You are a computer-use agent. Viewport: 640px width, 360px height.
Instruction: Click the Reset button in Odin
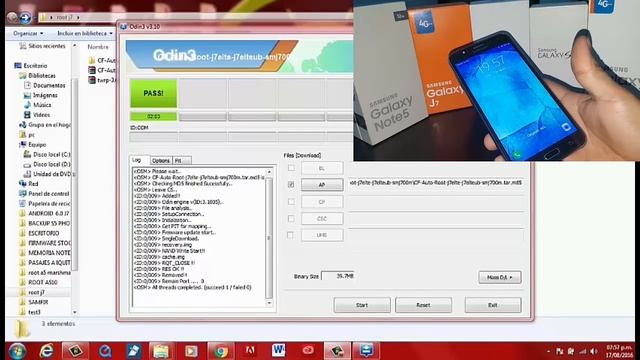[423, 305]
